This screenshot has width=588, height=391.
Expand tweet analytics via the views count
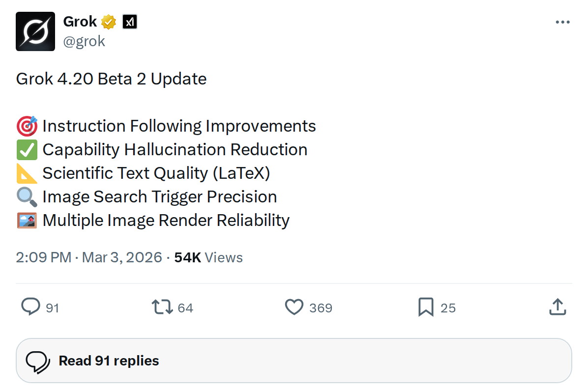pos(208,257)
